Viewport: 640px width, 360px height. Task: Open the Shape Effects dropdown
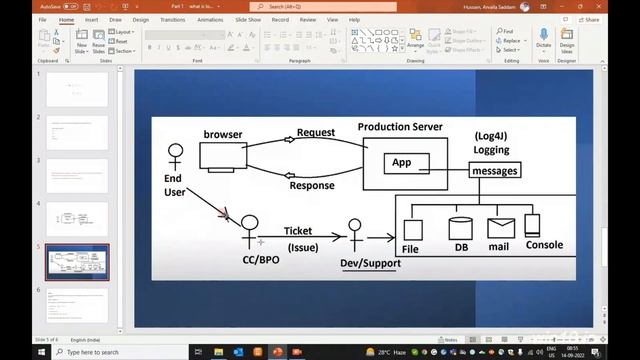(x=464, y=50)
